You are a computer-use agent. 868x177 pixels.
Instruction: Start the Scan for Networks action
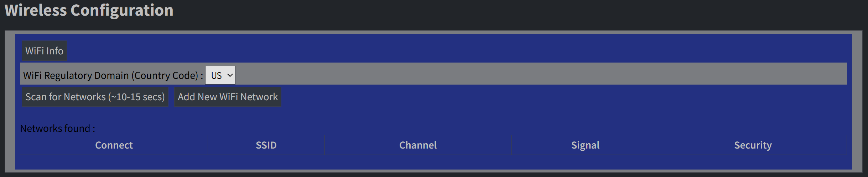(x=95, y=97)
